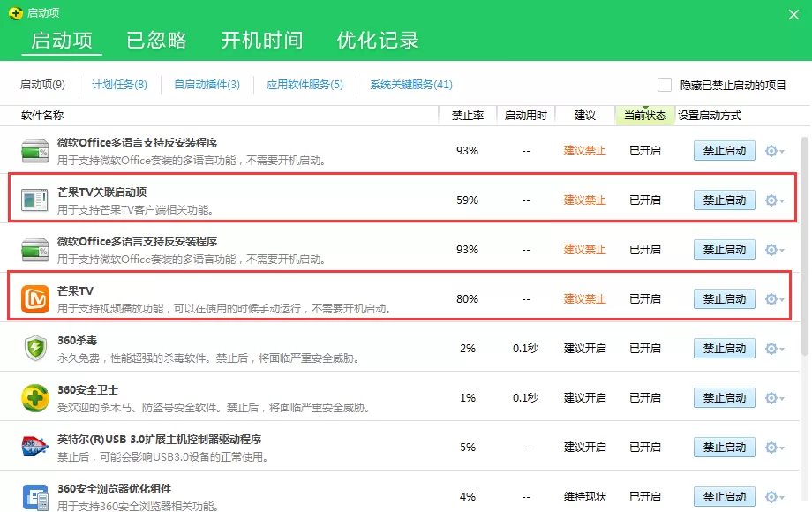Open gear settings menu for 360安全浏览器优化组件
The height and width of the screenshot is (512, 812).
tap(774, 497)
